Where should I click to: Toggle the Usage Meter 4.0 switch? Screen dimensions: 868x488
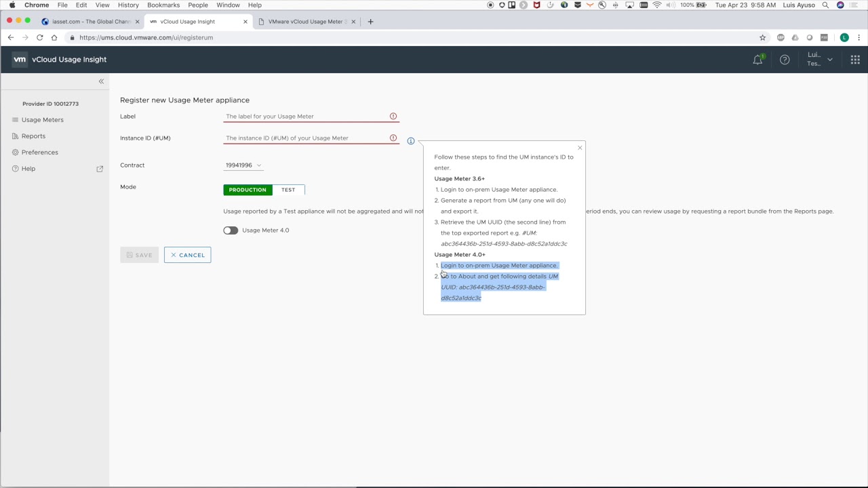tap(231, 230)
